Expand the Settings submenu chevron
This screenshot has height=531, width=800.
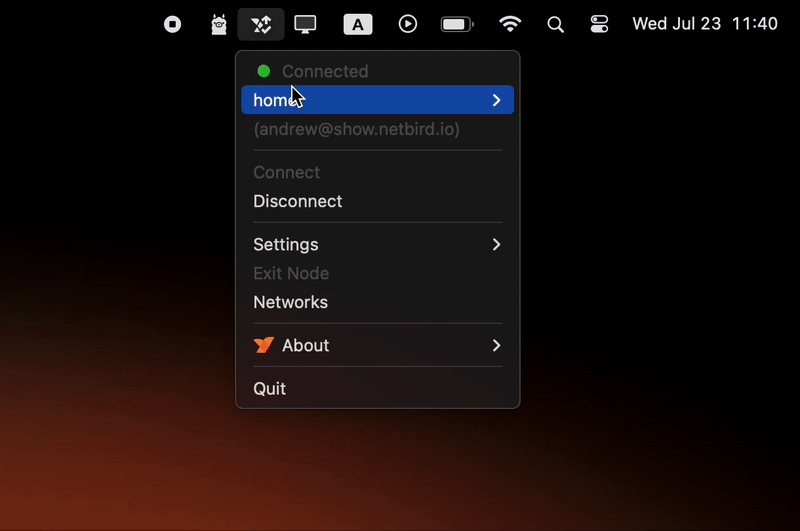[x=496, y=244]
